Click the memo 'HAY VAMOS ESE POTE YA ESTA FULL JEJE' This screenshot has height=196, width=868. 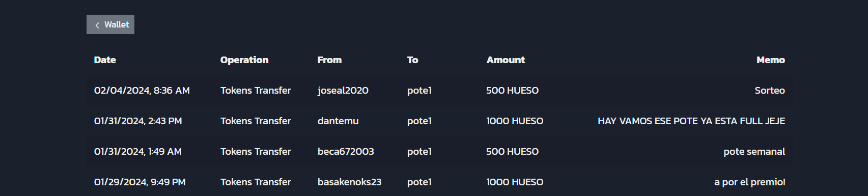691,121
